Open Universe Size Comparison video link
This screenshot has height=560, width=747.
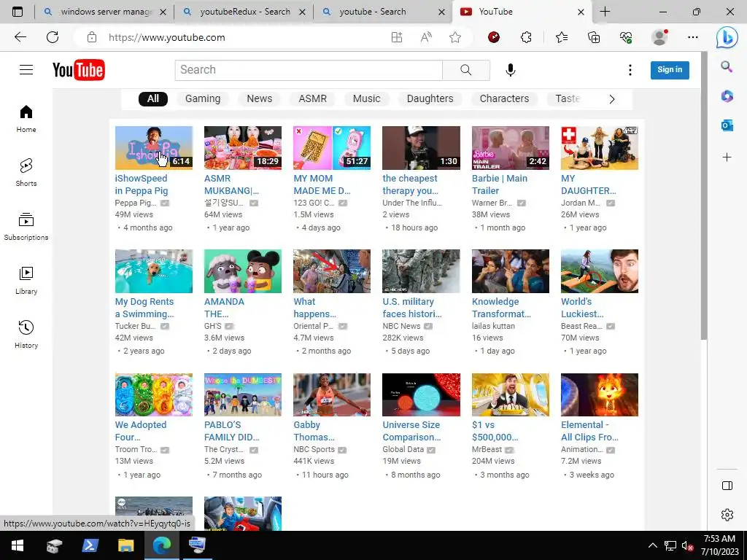click(411, 431)
